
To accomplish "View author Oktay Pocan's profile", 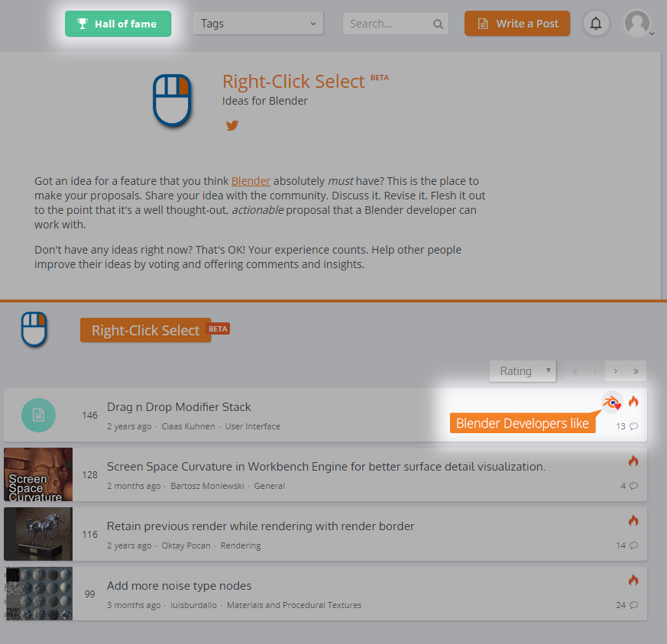I will [186, 545].
